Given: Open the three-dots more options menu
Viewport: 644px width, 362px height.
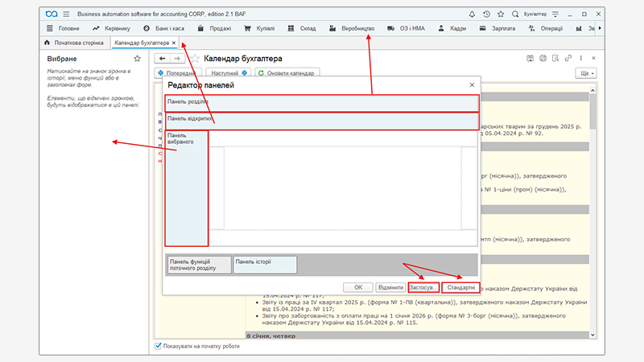Looking at the screenshot, I should [x=581, y=59].
